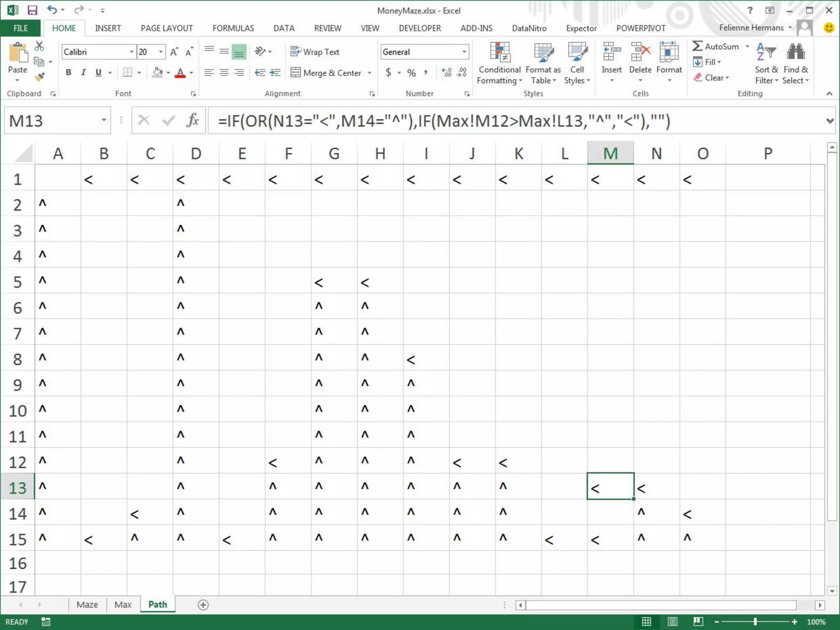
Task: Click the Format Painter brush icon
Action: (x=39, y=77)
